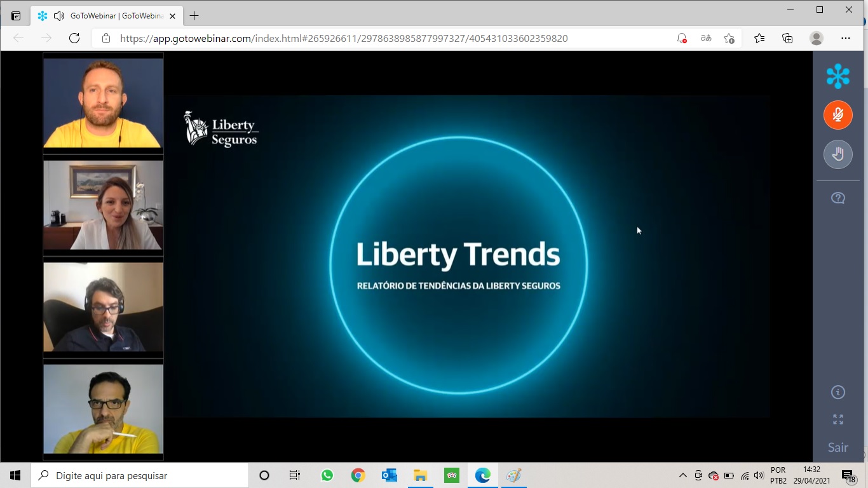Raise hand in the webinar
The image size is (868, 488).
[837, 154]
